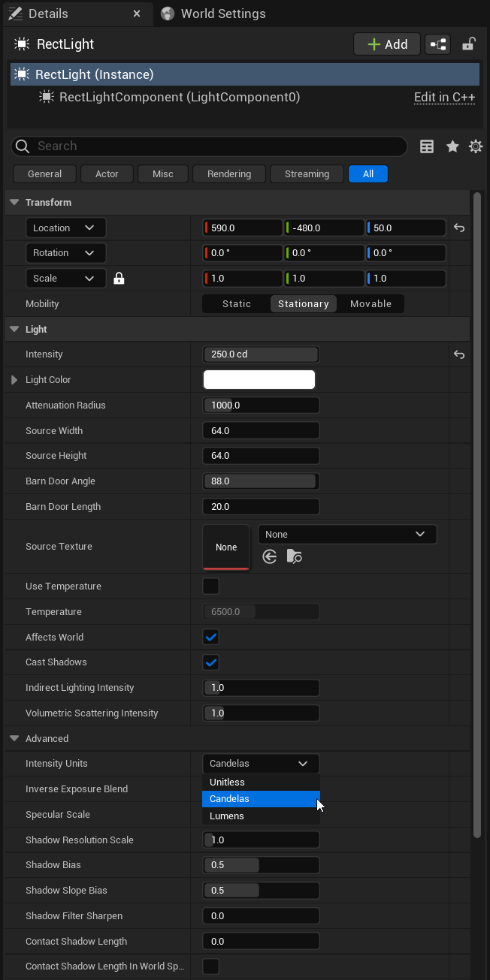The image size is (490, 980).
Task: Open property matrix grid view icon
Action: point(427,146)
